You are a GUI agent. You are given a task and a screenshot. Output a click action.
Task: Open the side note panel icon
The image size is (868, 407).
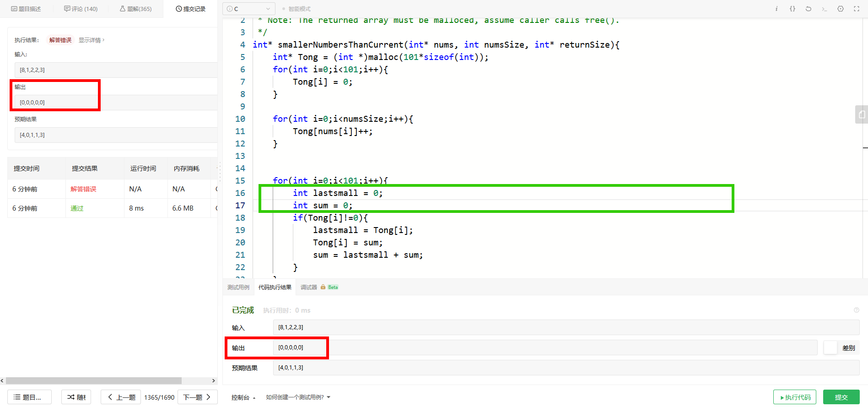pos(862,114)
